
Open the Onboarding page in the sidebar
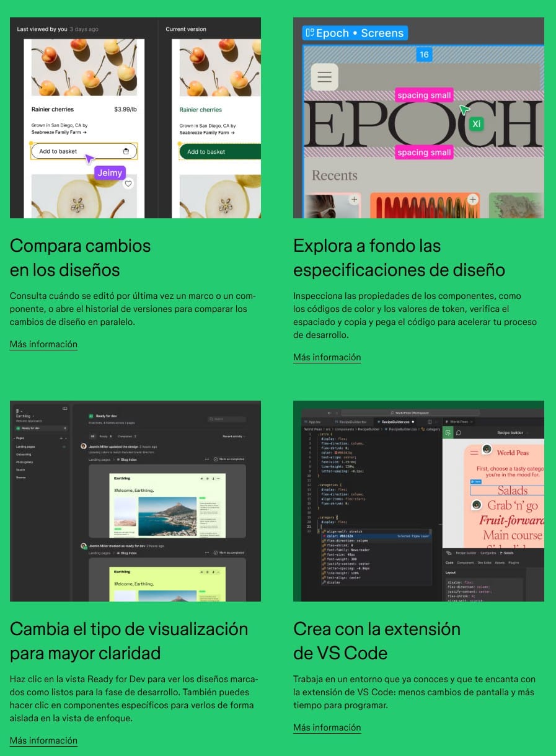[x=24, y=454]
